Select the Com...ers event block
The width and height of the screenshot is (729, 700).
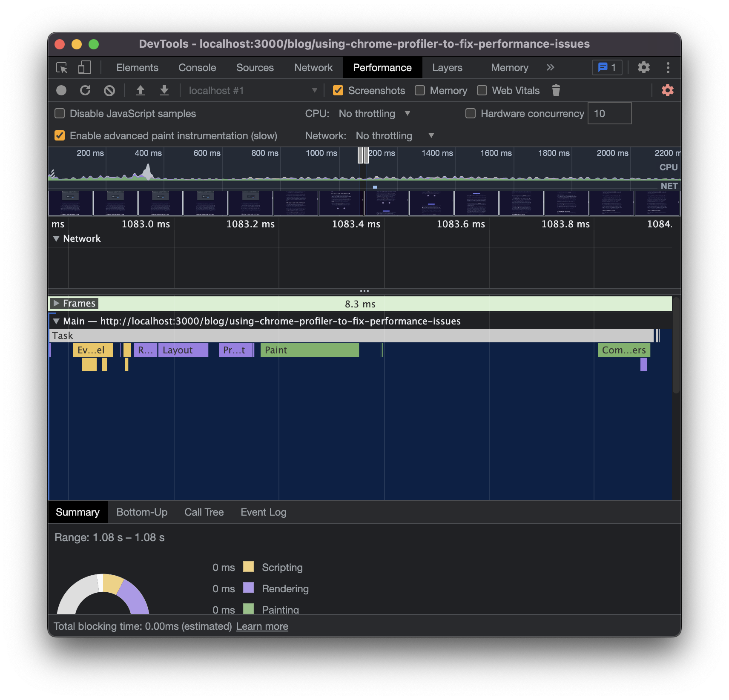click(624, 350)
